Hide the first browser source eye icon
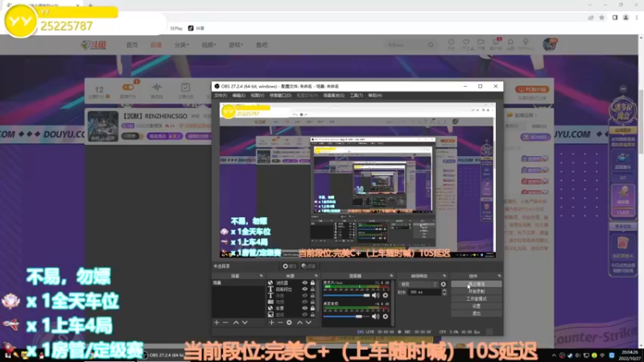Image resolution: width=644 pixels, height=362 pixels. (305, 283)
